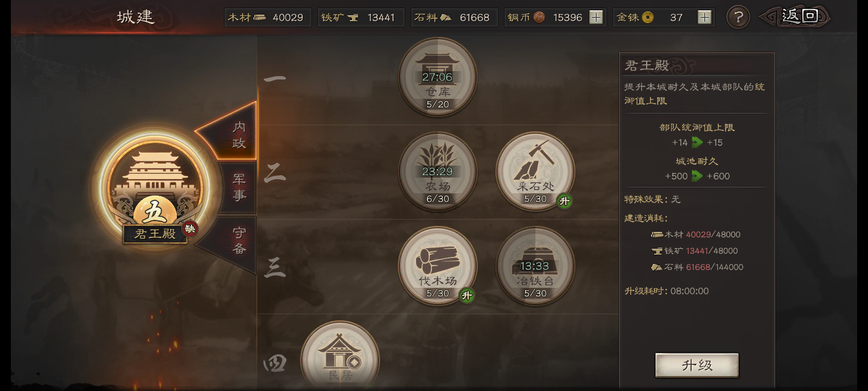
Task: Open the 民居 residence building icon
Action: (x=340, y=356)
